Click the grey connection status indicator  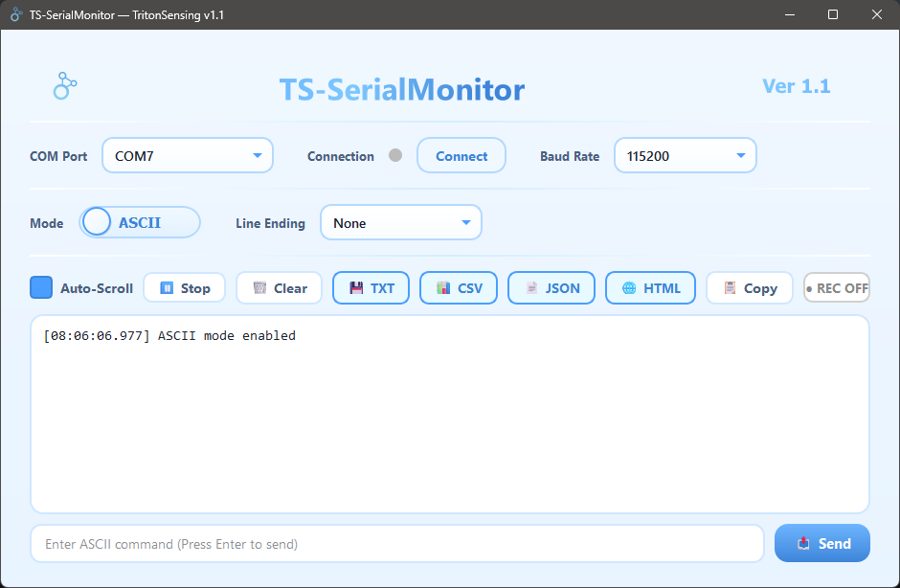394,154
